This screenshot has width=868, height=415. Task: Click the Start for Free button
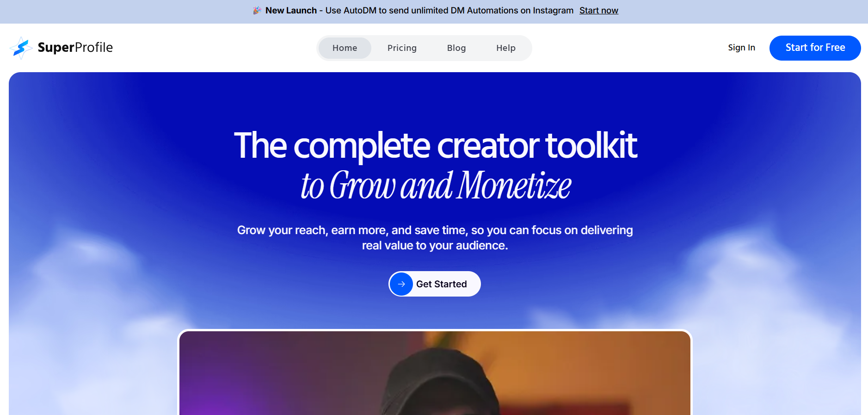click(815, 48)
